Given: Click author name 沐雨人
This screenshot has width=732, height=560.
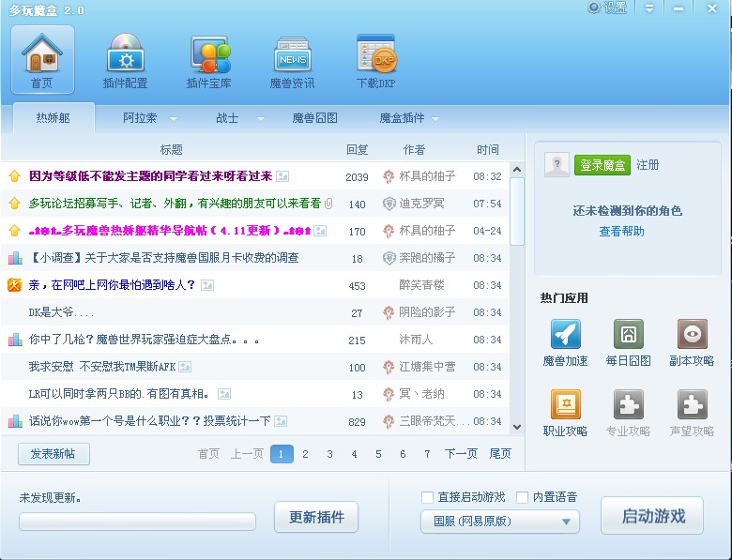Looking at the screenshot, I should coord(416,340).
